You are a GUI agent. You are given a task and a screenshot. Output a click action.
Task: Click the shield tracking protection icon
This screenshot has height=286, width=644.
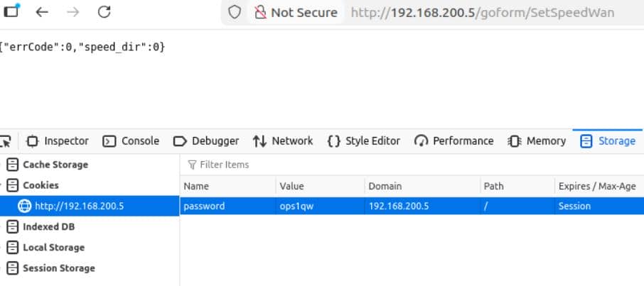(x=235, y=12)
